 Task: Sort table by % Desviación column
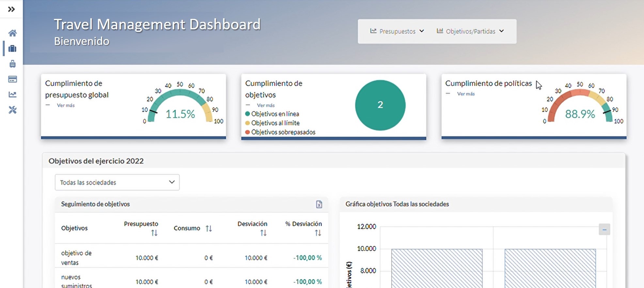(318, 233)
